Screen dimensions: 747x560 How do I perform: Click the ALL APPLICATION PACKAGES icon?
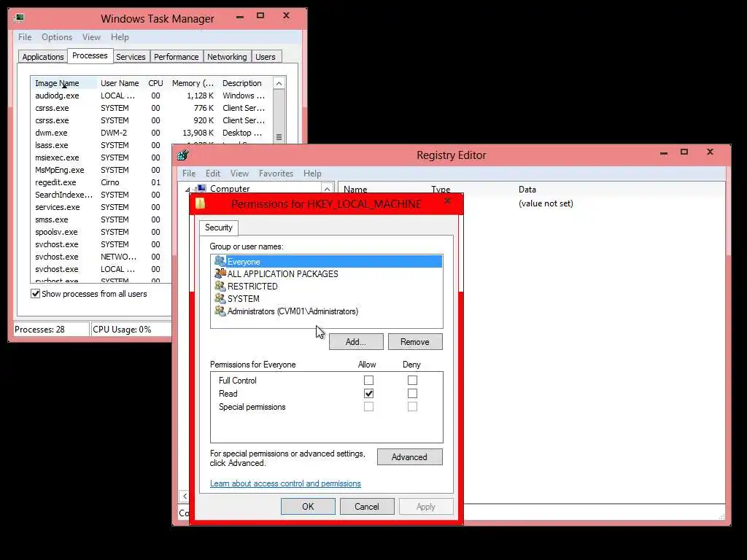pyautogui.click(x=220, y=273)
